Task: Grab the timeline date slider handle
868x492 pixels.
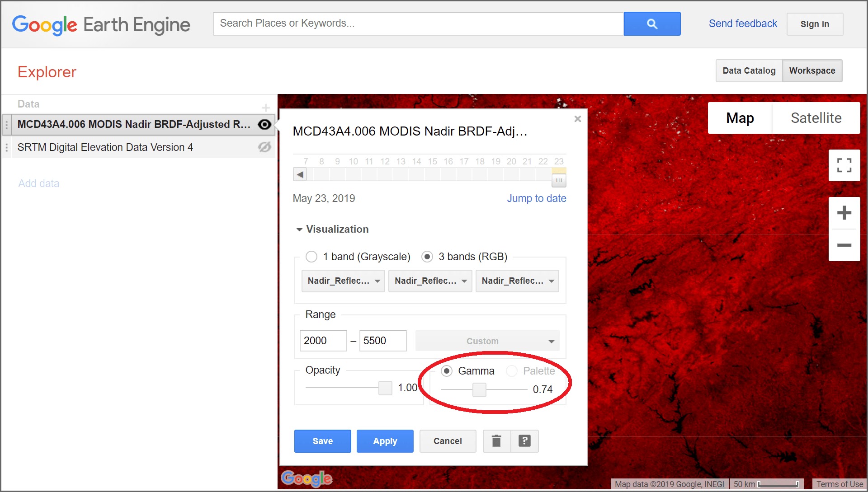Action: point(559,180)
